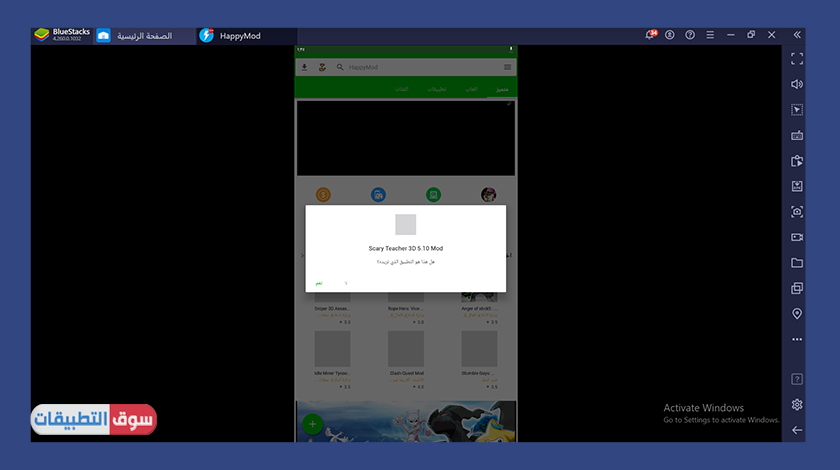The height and width of the screenshot is (470, 840).
Task: Decline with the لا button in dialog
Action: (346, 283)
